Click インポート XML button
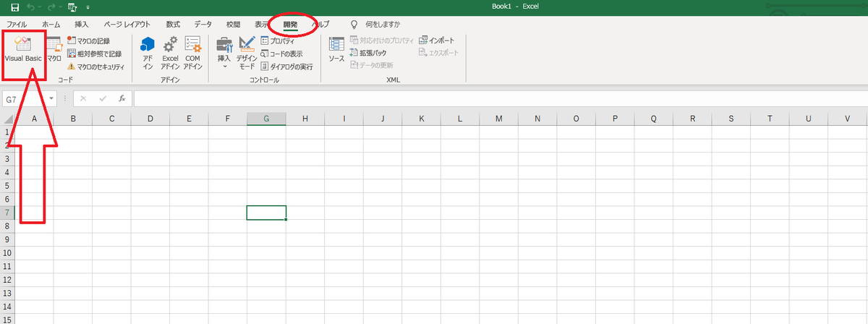The image size is (868, 324). click(437, 40)
